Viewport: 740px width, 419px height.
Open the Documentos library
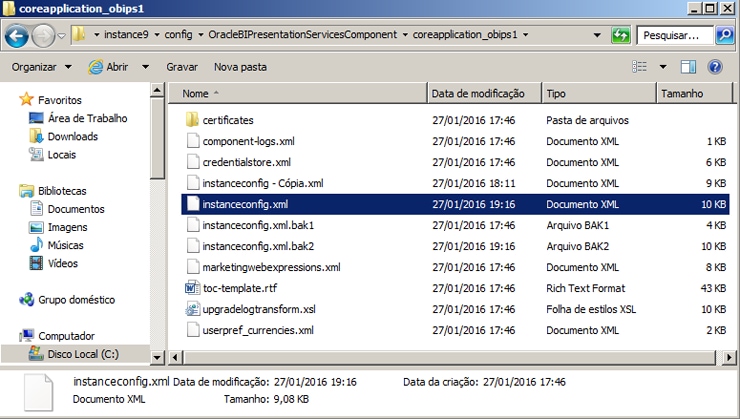(76, 209)
